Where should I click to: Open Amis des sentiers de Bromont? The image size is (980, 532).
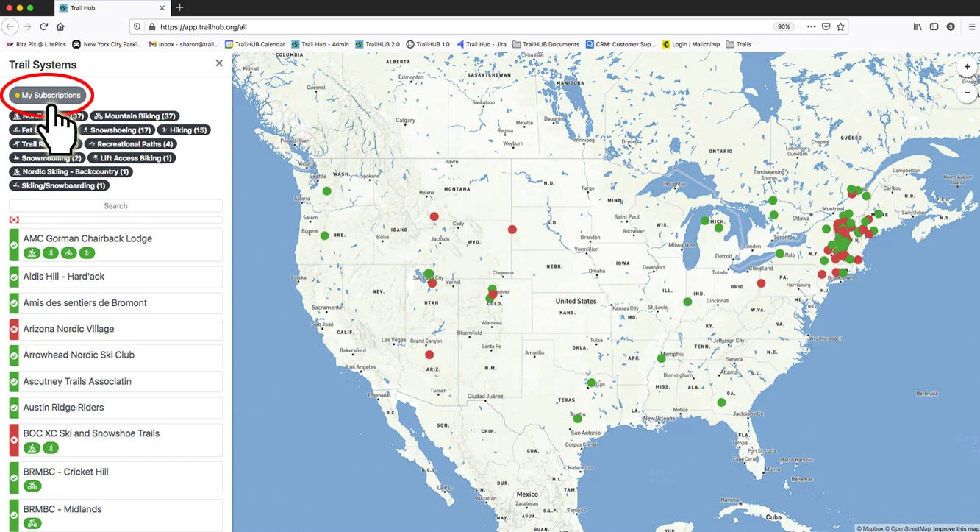point(115,303)
